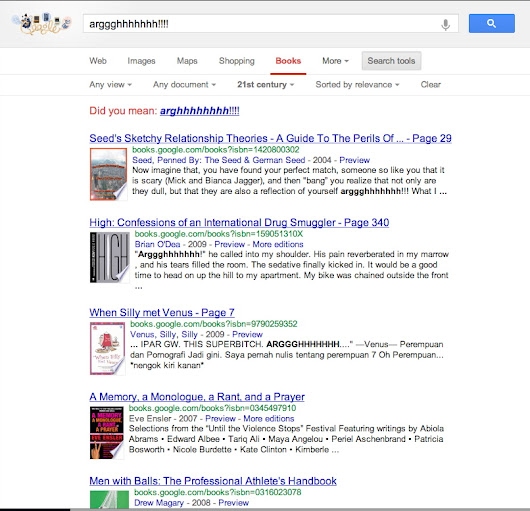Open Sorted by relevance dropdown
The width and height of the screenshot is (530, 511).
pos(357,84)
